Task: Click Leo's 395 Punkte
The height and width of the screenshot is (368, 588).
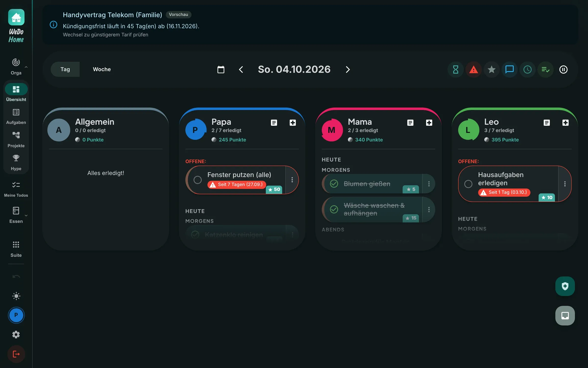Action: (x=505, y=140)
